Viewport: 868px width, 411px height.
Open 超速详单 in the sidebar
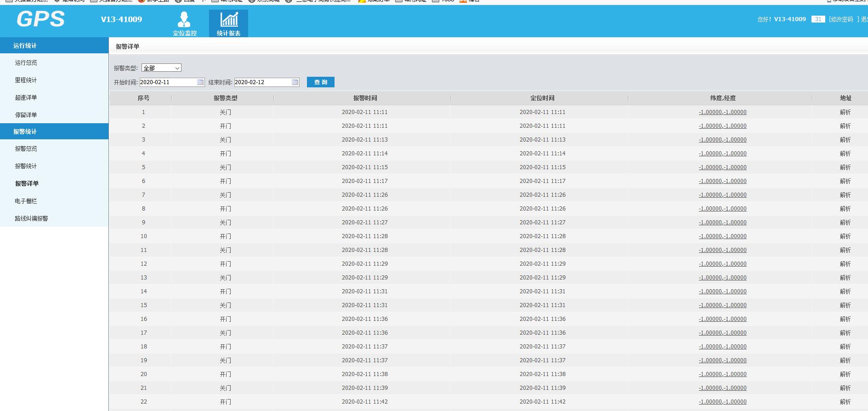tap(26, 97)
